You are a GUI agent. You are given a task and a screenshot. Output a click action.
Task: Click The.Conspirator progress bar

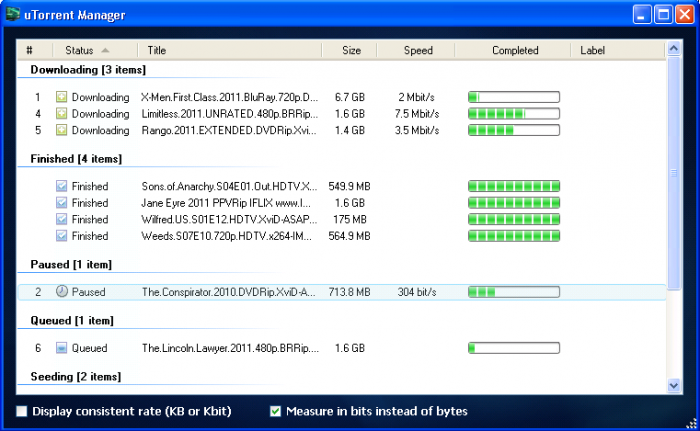coord(514,292)
